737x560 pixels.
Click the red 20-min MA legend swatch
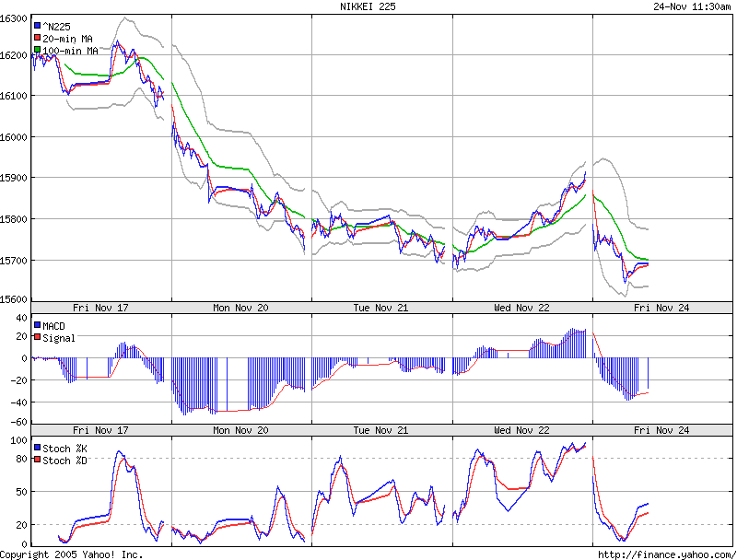37,38
